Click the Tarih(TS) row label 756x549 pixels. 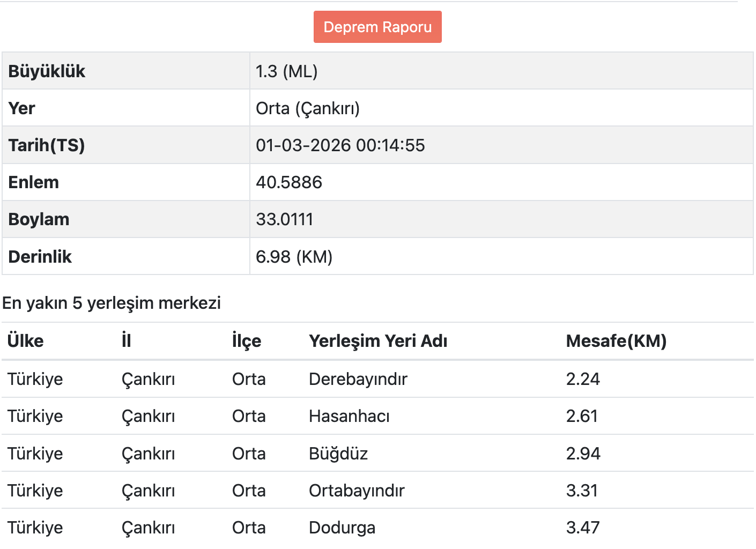click(x=47, y=145)
